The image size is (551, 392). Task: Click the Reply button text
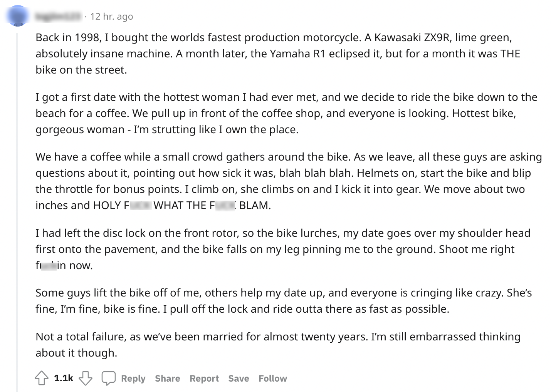pos(133,379)
